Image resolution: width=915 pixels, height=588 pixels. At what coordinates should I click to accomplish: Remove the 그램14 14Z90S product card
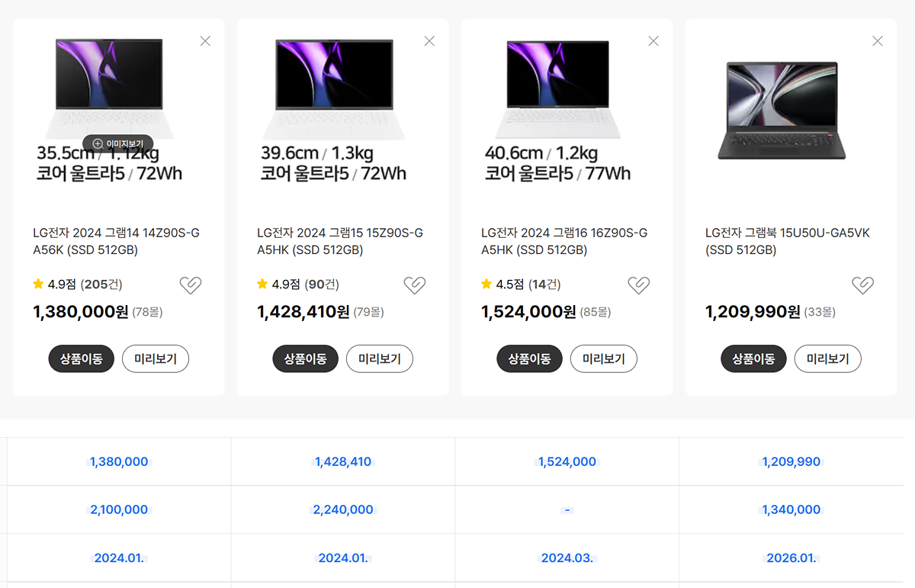205,41
